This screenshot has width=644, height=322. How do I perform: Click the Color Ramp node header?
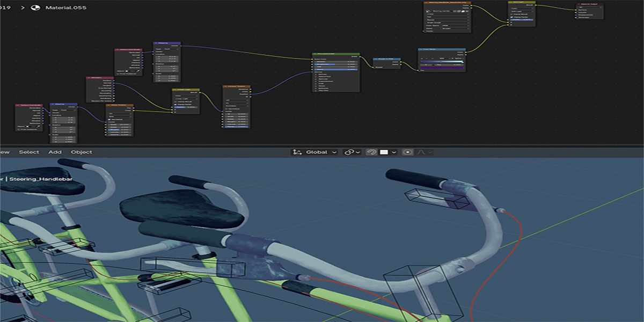(x=442, y=49)
